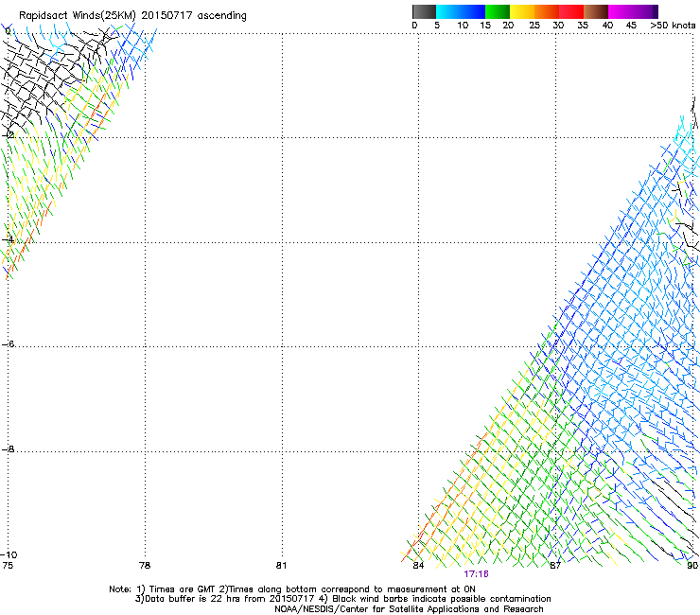
Task: Click the latitude label '-10' on the left axis
Action: coord(9,554)
